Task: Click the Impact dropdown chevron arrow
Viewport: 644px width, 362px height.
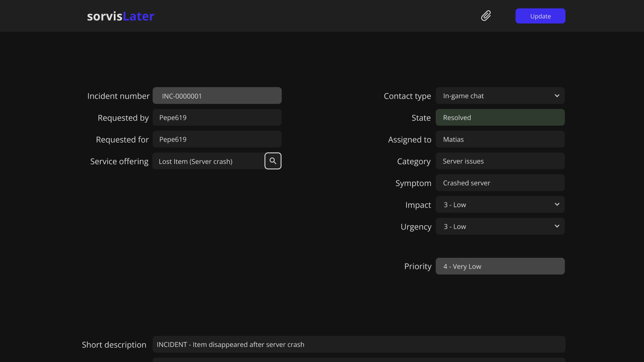Action: (x=557, y=205)
